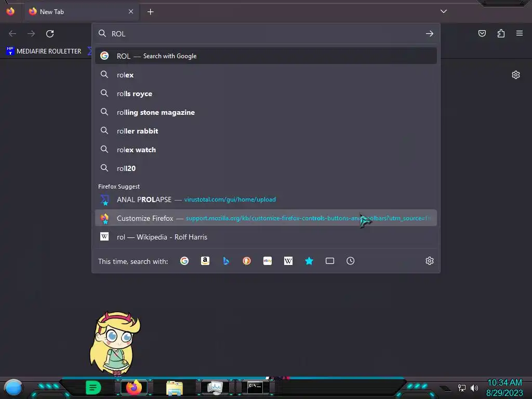Go back to the previous page
The image size is (532, 399).
point(12,34)
